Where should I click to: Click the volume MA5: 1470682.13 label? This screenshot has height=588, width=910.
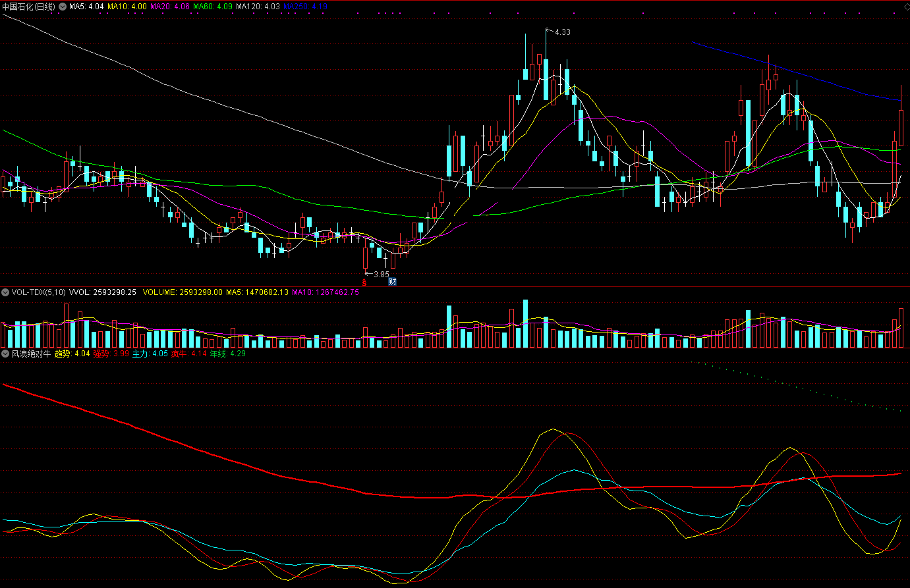tap(257, 292)
